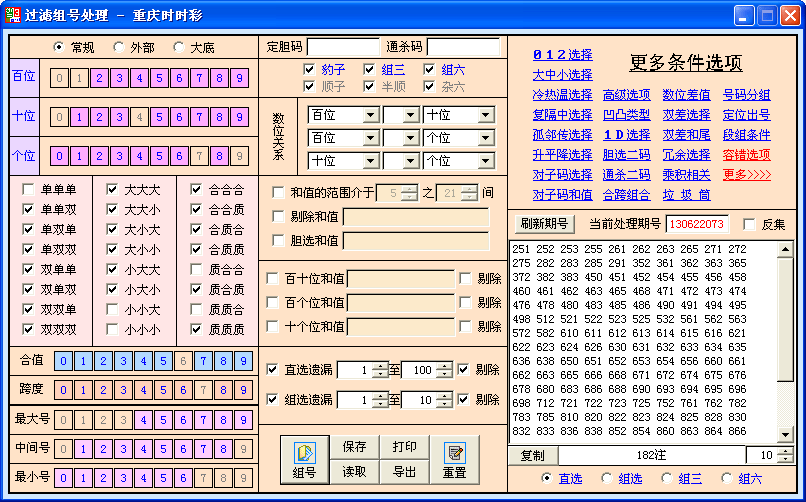Toggle digit 6 in the 合值 row
This screenshot has width=806, height=502.
pos(182,360)
